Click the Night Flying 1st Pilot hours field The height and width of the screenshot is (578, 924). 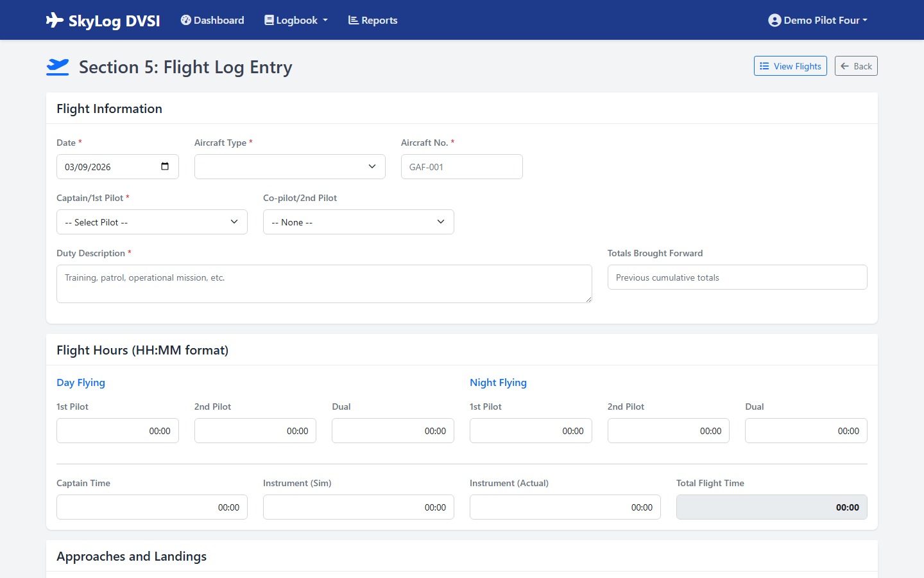coord(531,431)
